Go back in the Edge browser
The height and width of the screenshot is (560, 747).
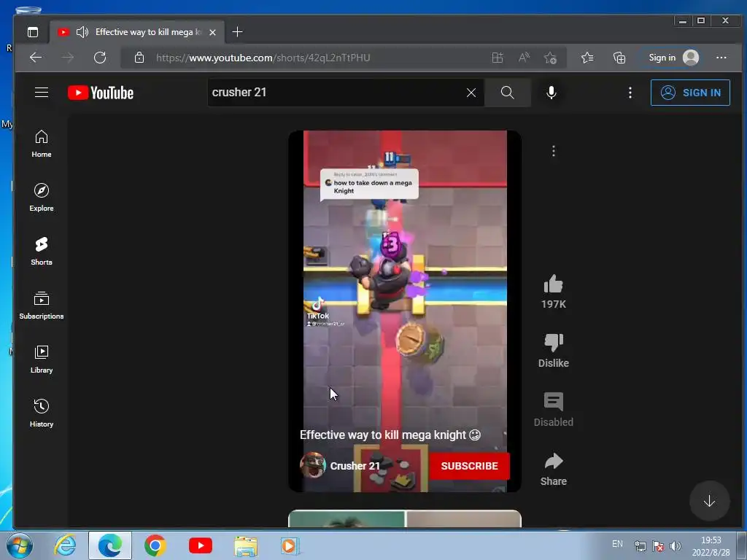click(36, 58)
